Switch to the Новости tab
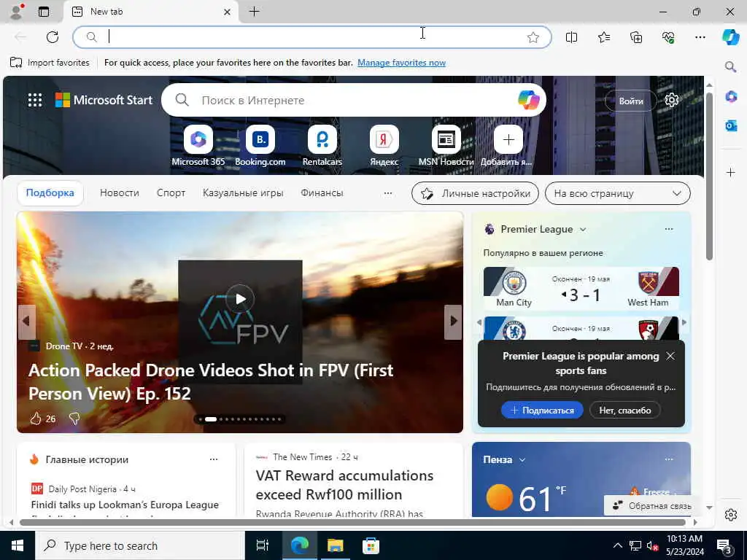 119,192
